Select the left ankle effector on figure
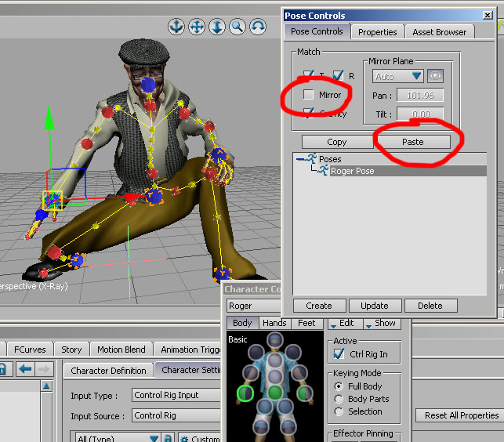The image size is (504, 442). [261, 427]
